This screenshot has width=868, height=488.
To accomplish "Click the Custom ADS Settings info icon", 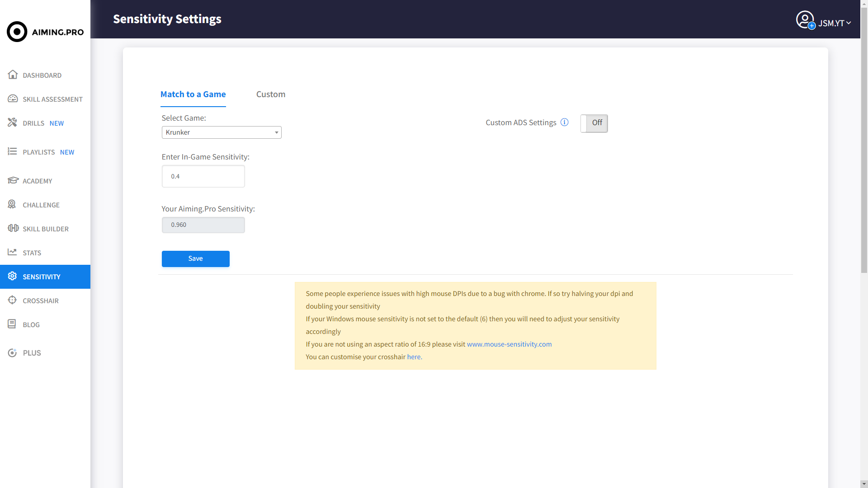I will click(x=564, y=122).
